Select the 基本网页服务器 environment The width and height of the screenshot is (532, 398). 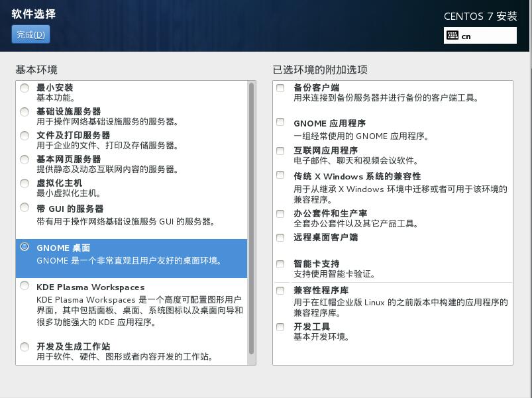coord(24,160)
